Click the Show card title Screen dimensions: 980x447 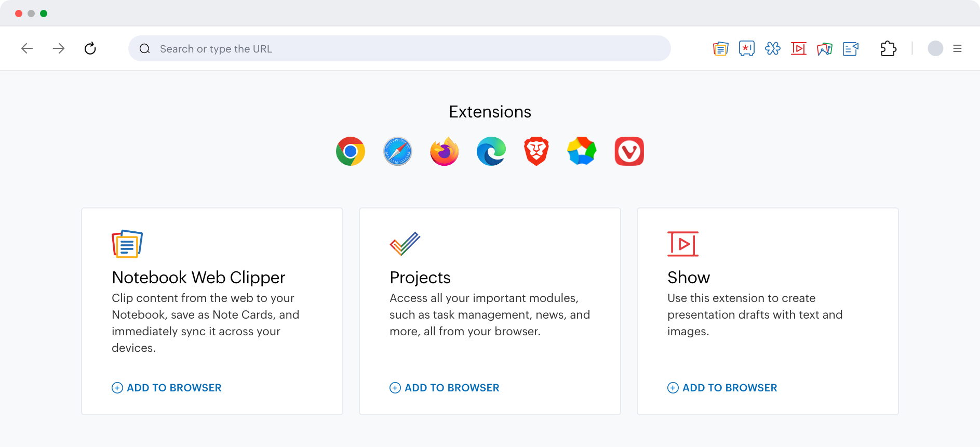point(689,278)
